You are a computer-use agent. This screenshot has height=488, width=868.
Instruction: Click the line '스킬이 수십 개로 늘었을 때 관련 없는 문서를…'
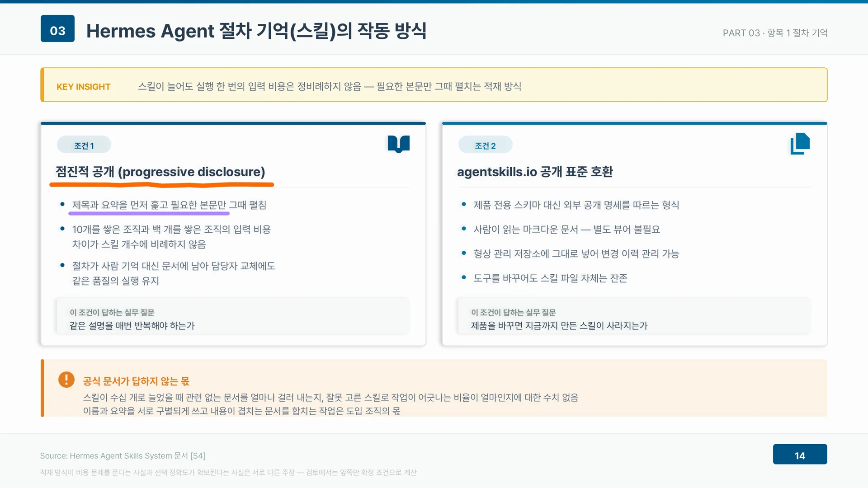coord(330,397)
